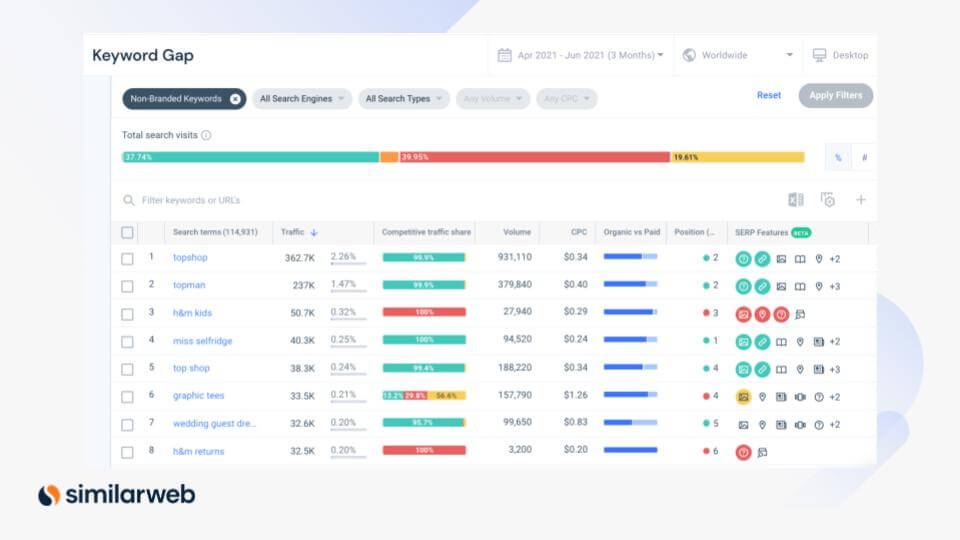Select the topshop row checkbox
The height and width of the screenshot is (540, 960).
pos(127,259)
